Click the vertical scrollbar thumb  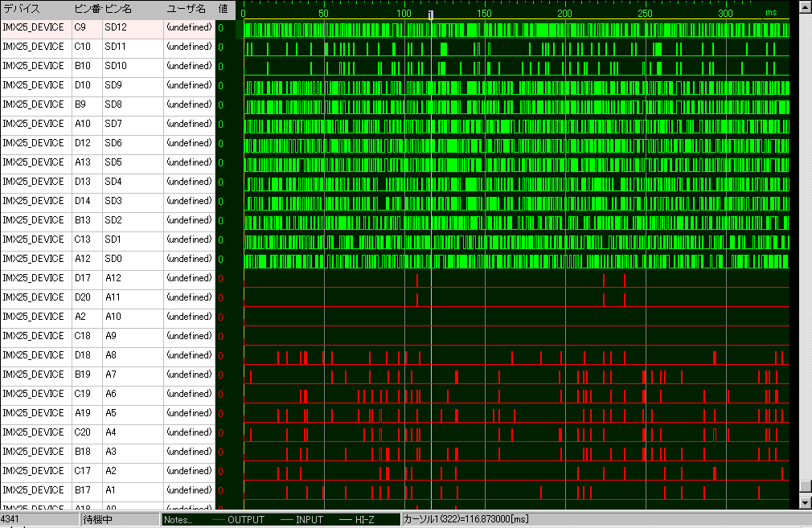[805, 486]
